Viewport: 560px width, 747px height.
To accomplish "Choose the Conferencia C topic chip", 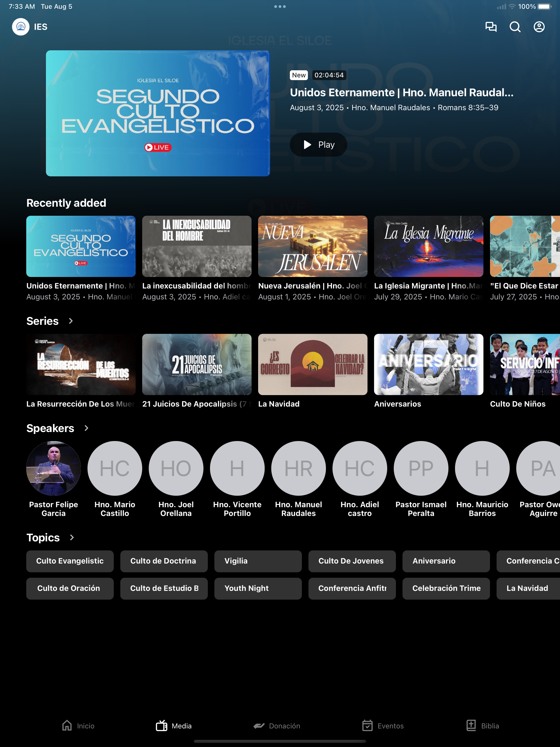I will click(x=528, y=561).
